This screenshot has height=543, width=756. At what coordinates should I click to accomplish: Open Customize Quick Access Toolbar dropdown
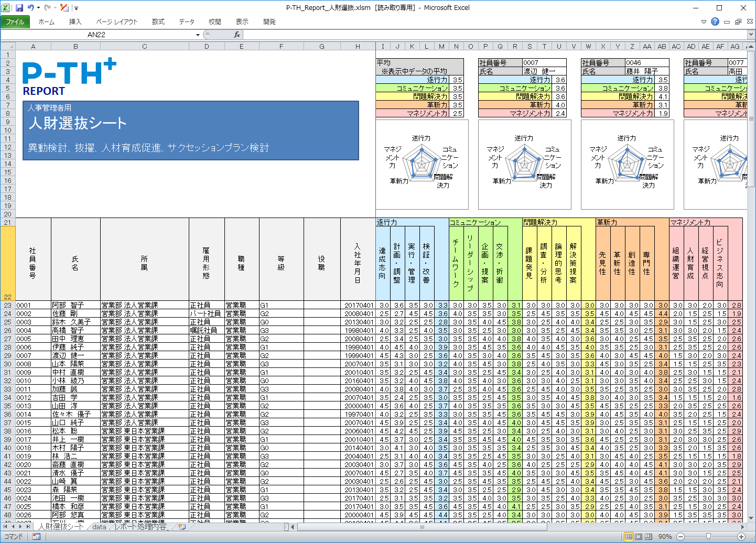pyautogui.click(x=76, y=8)
